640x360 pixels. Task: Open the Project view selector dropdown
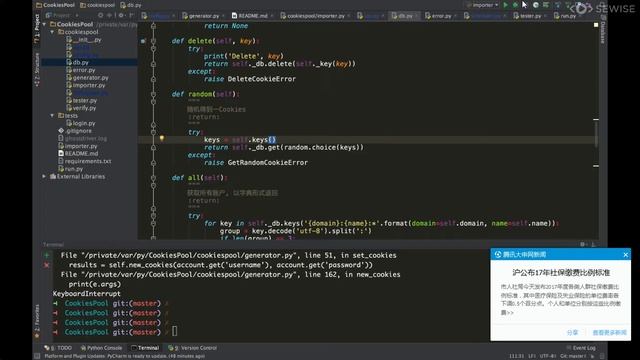pos(62,16)
